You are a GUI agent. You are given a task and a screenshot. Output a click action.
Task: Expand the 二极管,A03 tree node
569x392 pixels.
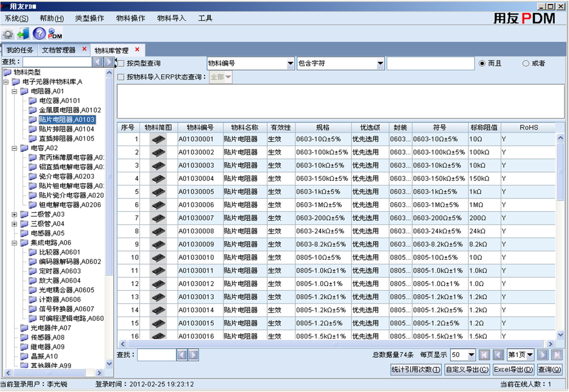(14, 214)
